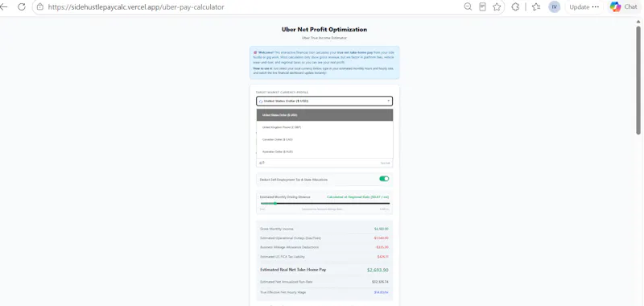Open the reader view page icon
Screen dimensions: 644x306
[x=482, y=7]
